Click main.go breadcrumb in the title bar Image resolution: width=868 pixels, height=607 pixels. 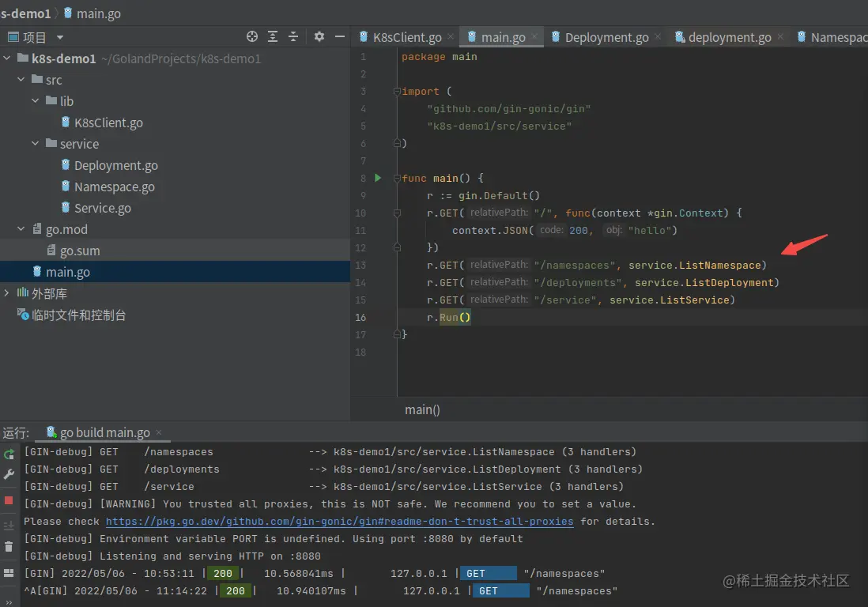coord(99,13)
